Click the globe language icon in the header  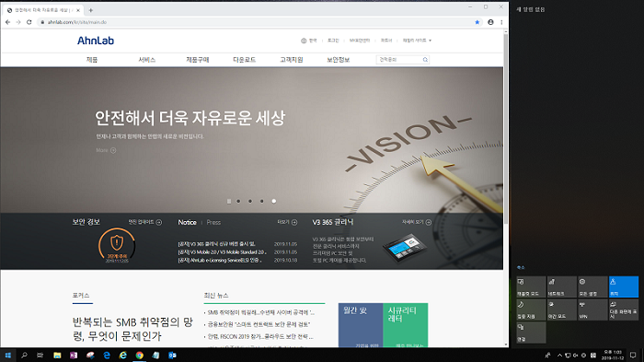304,41
